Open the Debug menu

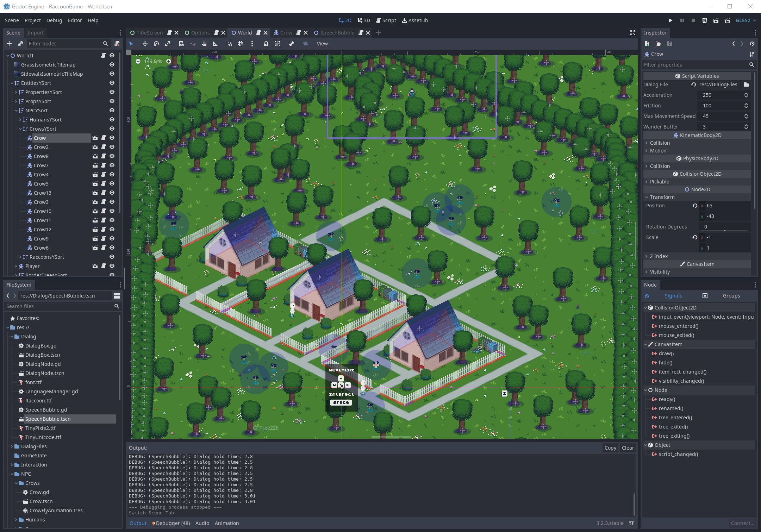pyautogui.click(x=54, y=20)
